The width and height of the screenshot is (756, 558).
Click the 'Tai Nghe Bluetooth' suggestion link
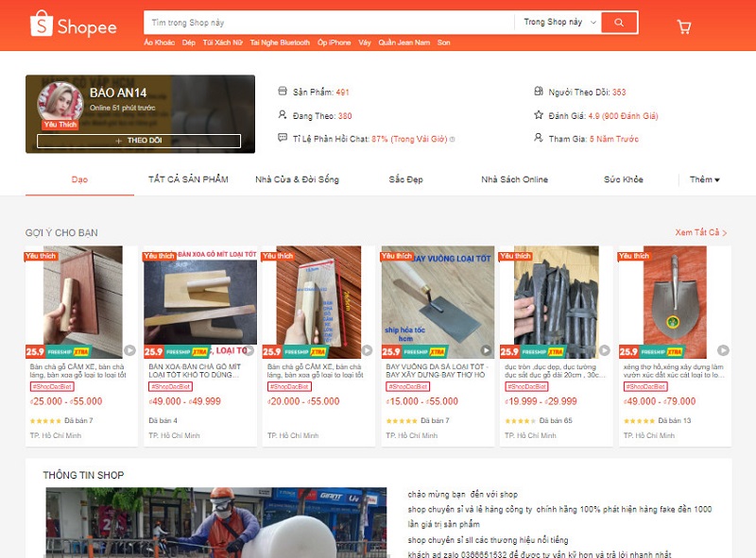point(280,42)
